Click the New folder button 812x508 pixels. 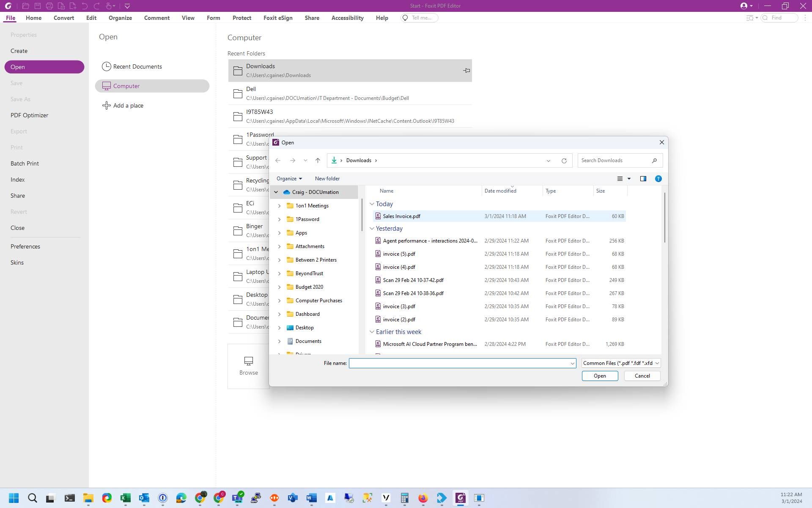click(x=327, y=179)
